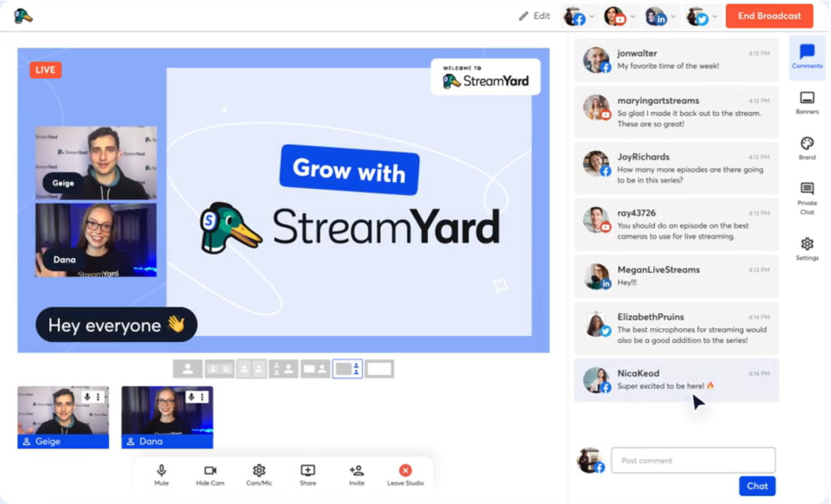The width and height of the screenshot is (831, 504).
Task: Select the active screen-with-sidebar people layout
Action: [x=348, y=369]
